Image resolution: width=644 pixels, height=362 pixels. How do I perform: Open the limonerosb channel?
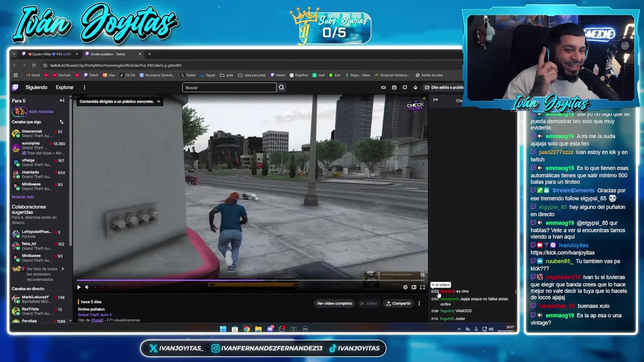click(39, 133)
